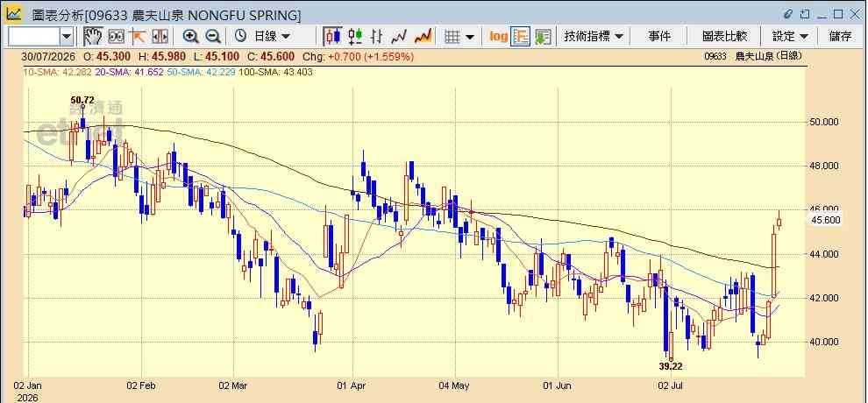Click the paperclip link icon

[x=788, y=14]
